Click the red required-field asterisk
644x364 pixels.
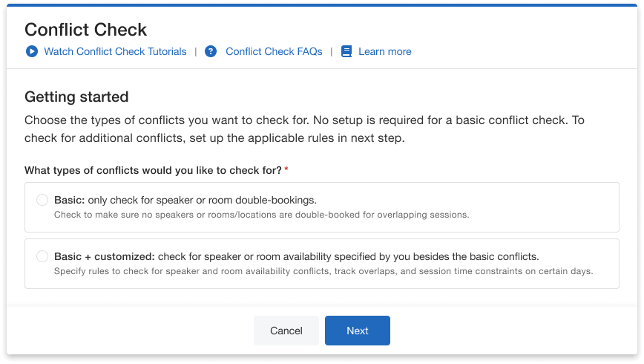pos(286,170)
